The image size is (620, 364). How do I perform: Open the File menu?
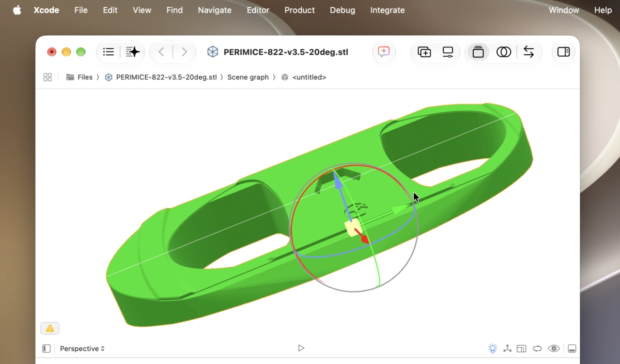(81, 10)
